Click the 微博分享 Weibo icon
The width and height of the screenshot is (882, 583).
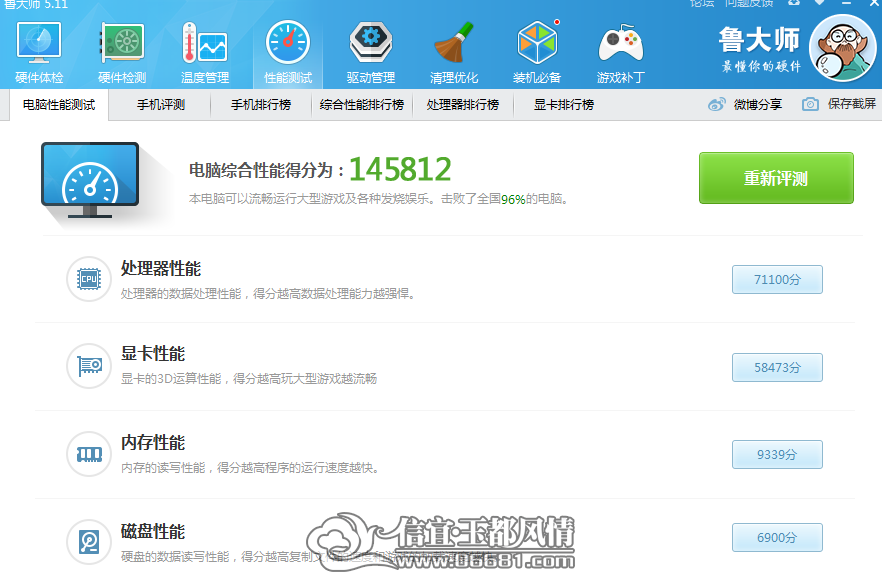pyautogui.click(x=716, y=104)
